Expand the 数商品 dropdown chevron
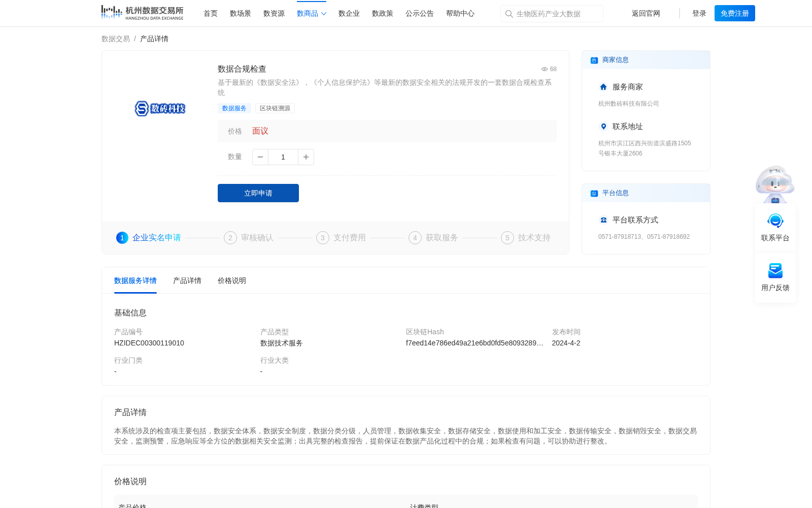The image size is (812, 508). point(324,14)
